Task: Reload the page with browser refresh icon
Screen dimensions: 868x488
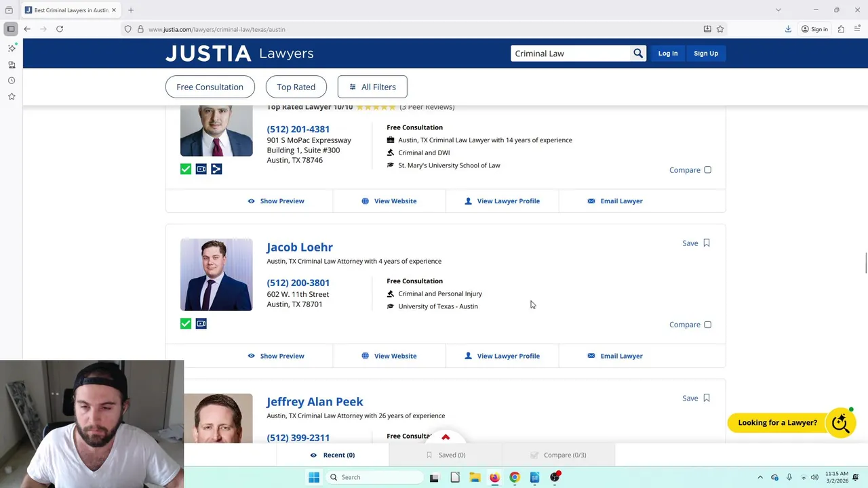Action: click(x=60, y=29)
